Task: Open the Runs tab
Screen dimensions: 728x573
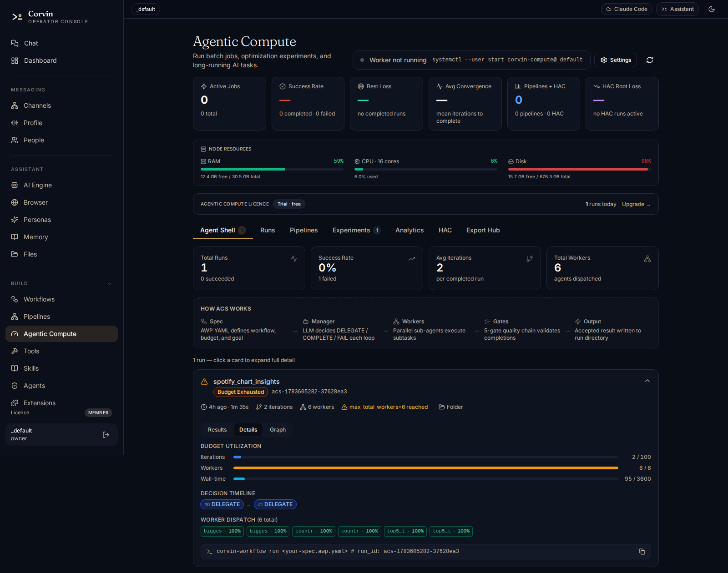Action: coord(268,230)
